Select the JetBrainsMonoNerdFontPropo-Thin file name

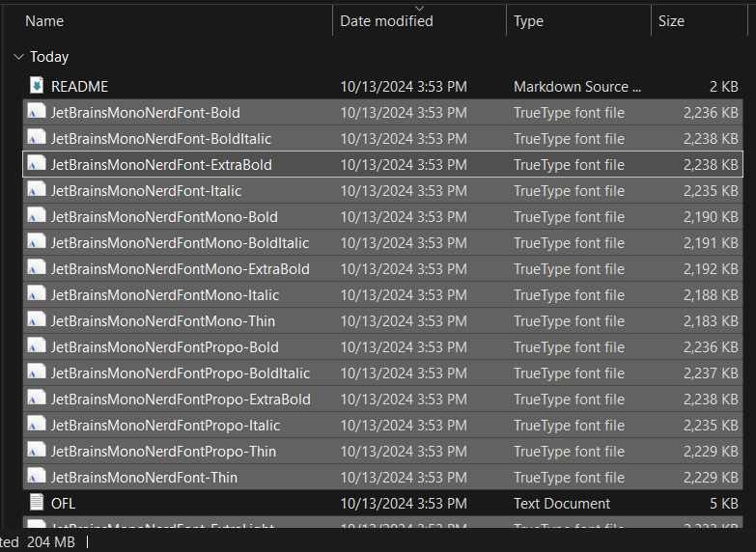[x=163, y=452]
